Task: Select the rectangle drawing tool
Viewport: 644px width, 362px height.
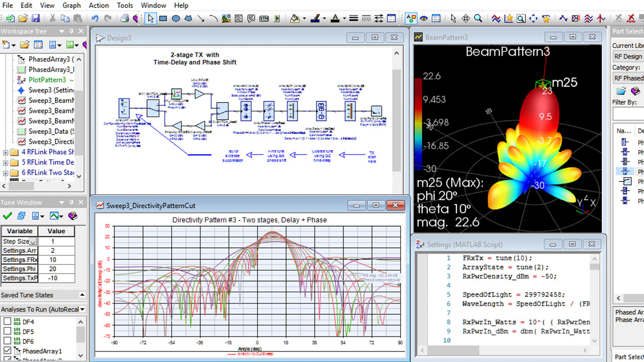Action: [x=163, y=19]
